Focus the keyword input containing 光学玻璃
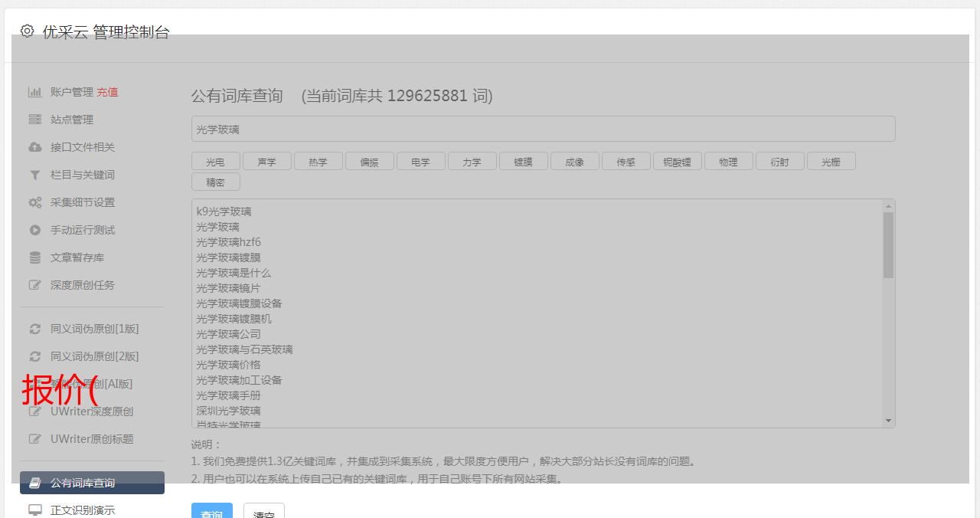Screen dimensions: 980x518 pos(544,129)
